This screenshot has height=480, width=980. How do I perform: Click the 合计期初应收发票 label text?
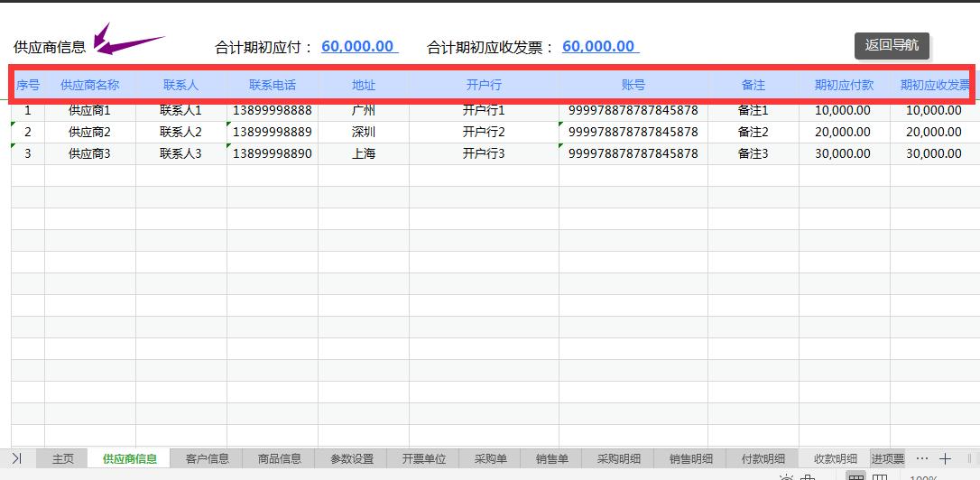490,48
